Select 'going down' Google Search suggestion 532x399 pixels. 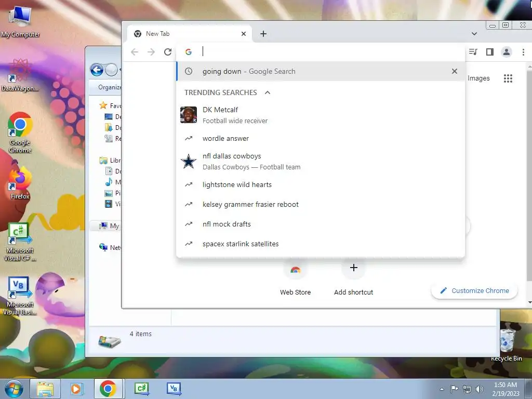[320, 71]
